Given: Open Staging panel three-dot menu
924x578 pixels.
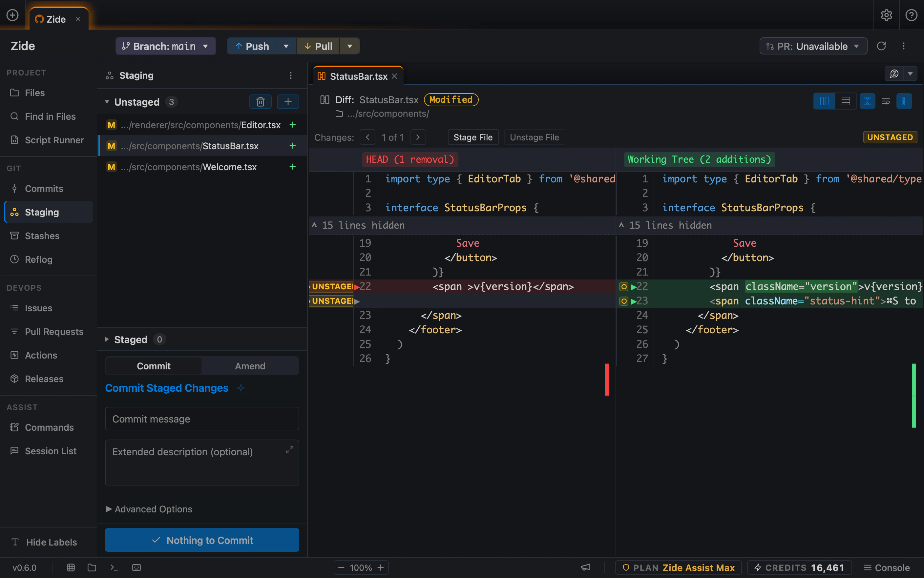Looking at the screenshot, I should pos(290,75).
